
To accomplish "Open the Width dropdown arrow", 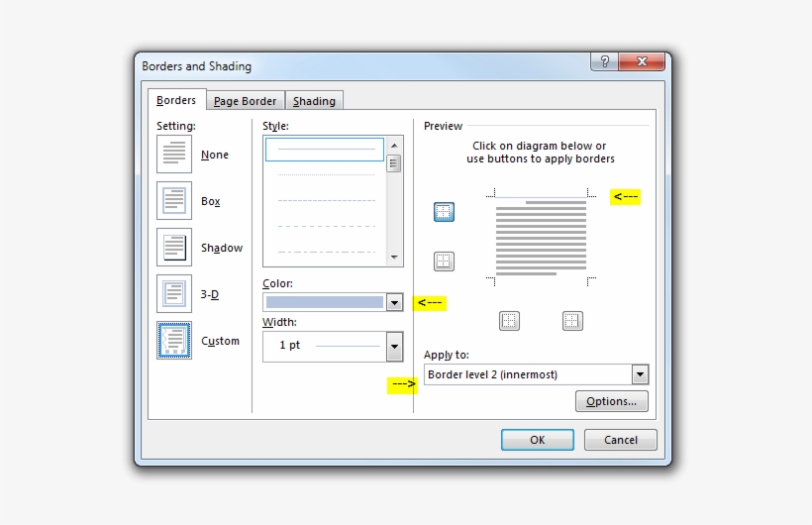I will point(394,346).
